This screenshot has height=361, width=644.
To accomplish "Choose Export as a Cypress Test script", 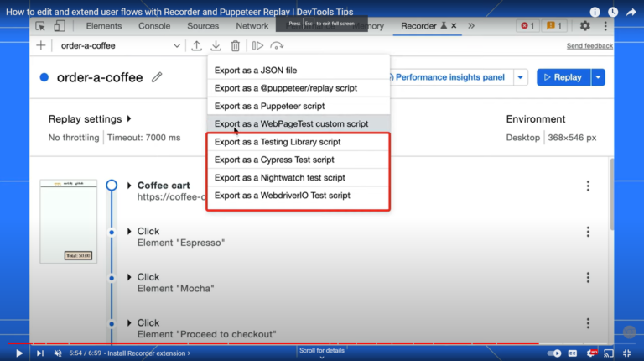I will pyautogui.click(x=299, y=160).
